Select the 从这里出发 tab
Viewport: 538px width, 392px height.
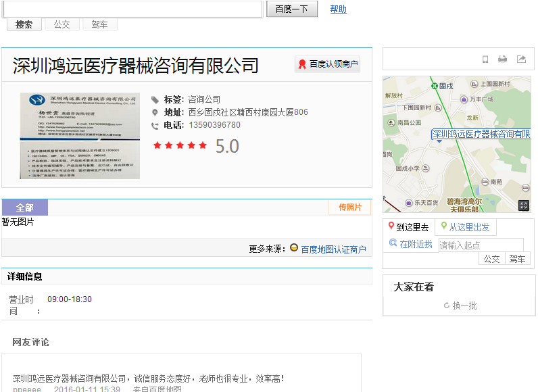(x=466, y=227)
